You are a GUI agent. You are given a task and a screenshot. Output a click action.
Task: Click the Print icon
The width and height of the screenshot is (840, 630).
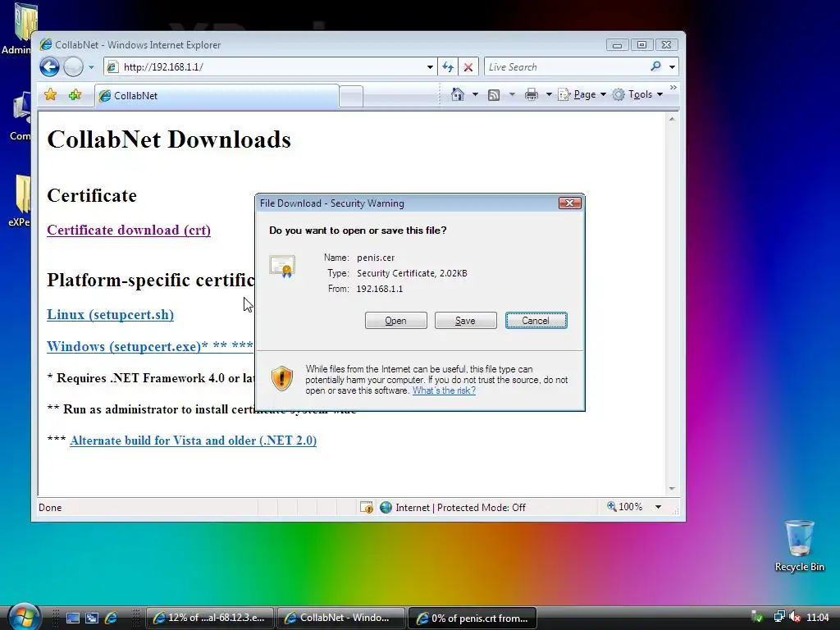click(x=532, y=95)
